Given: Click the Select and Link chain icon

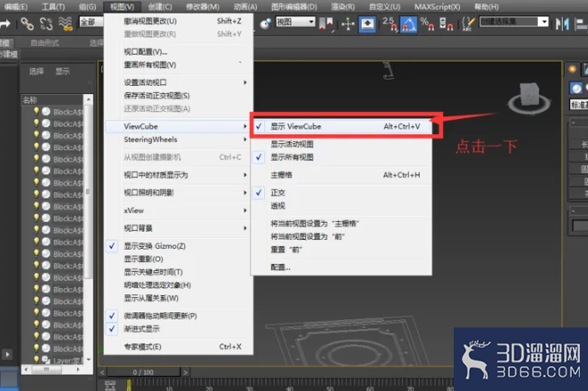Looking at the screenshot, I should 27,24.
